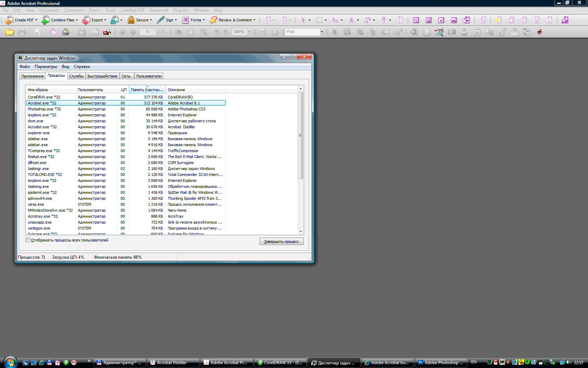This screenshot has width=588, height=368.
Task: Click the Windows Start orb
Action: pos(10,362)
